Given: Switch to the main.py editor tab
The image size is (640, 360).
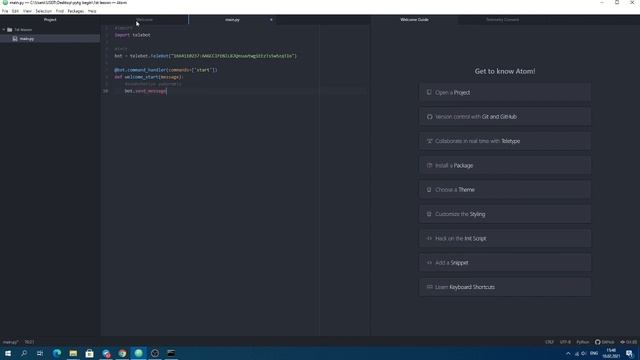Looking at the screenshot, I should pos(232,20).
